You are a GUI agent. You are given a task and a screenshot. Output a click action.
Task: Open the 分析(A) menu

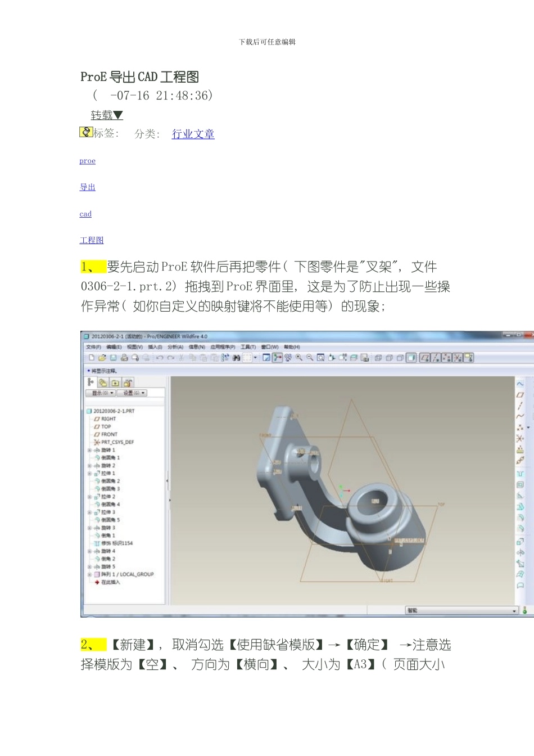(x=175, y=347)
